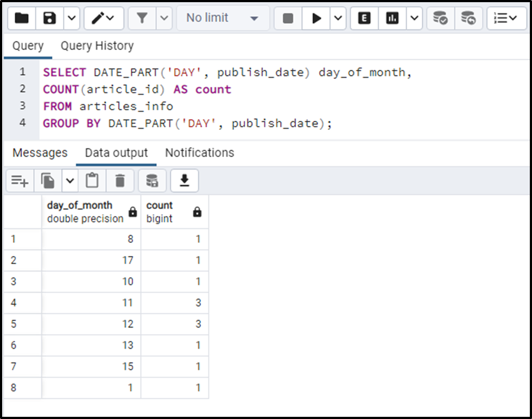Image resolution: width=532 pixels, height=419 pixels.
Task: Open the filter options
Action: [x=141, y=18]
